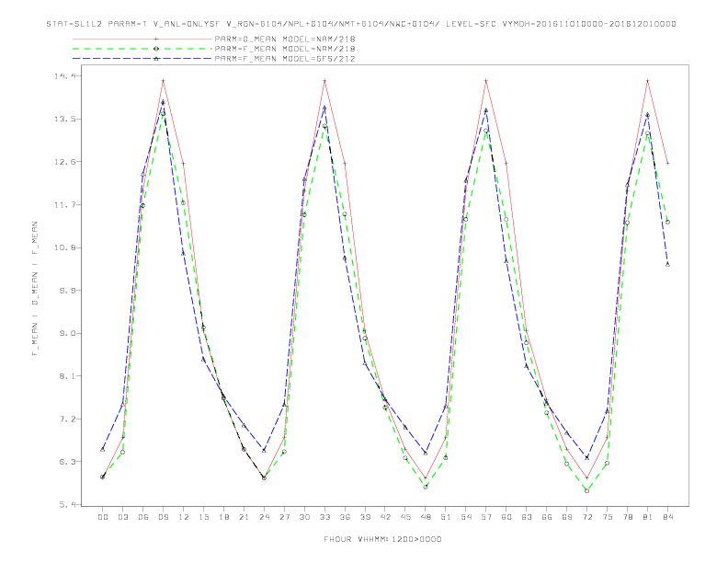Image resolution: width=728 pixels, height=563 pixels.
Task: Click the V_ANL=ONLYSF title segment
Action: [187, 24]
